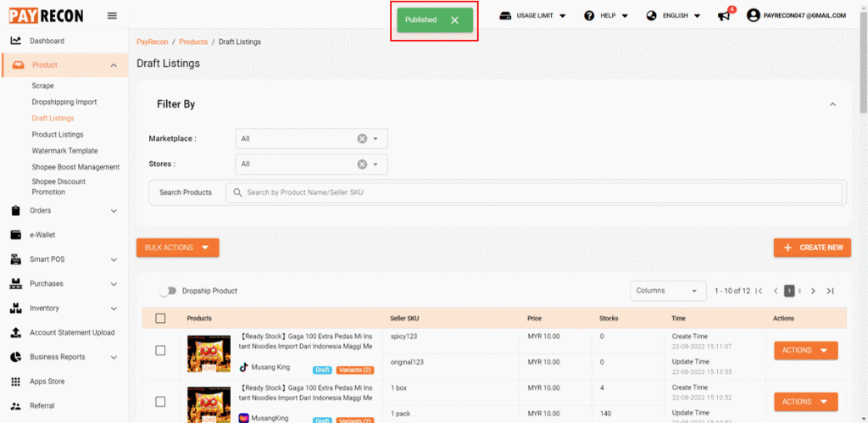Open the Stores dropdown arrow

[376, 164]
